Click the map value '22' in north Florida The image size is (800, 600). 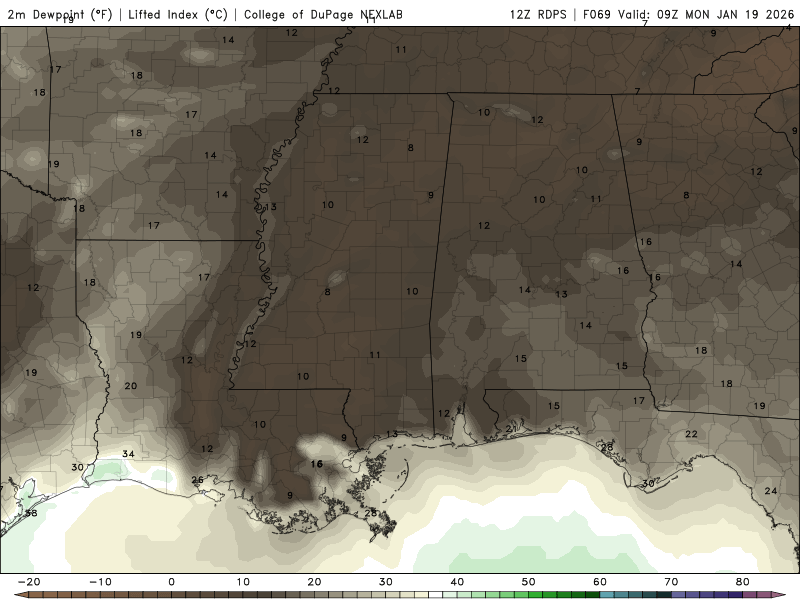click(691, 434)
